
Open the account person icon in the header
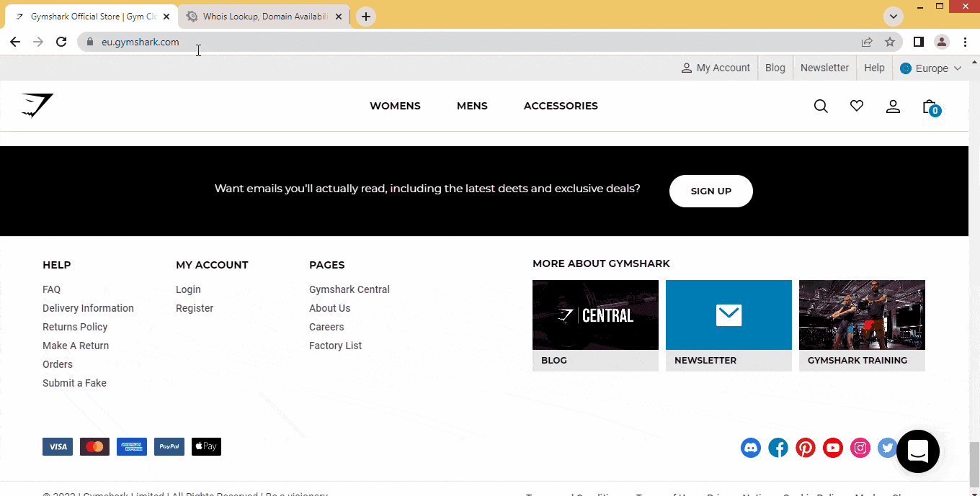(893, 106)
